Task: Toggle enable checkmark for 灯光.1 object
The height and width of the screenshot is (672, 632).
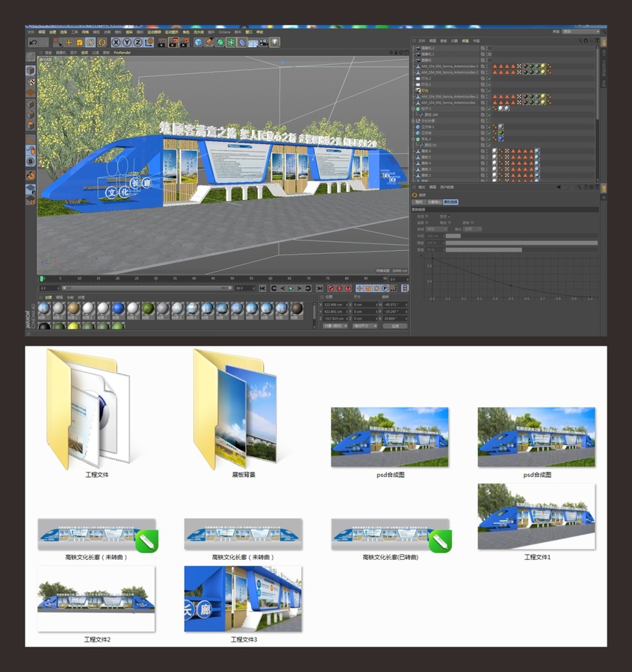Action: point(489,84)
